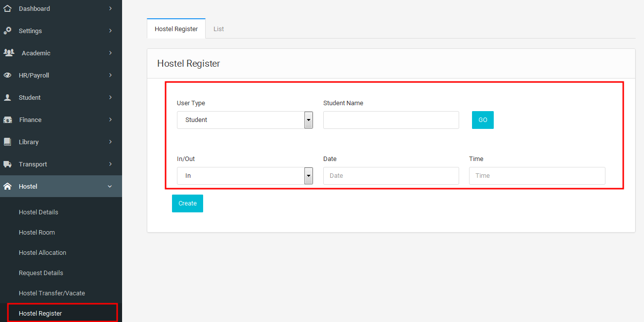Open Hostel Allocation in the sidebar
The height and width of the screenshot is (322, 644).
tap(43, 252)
